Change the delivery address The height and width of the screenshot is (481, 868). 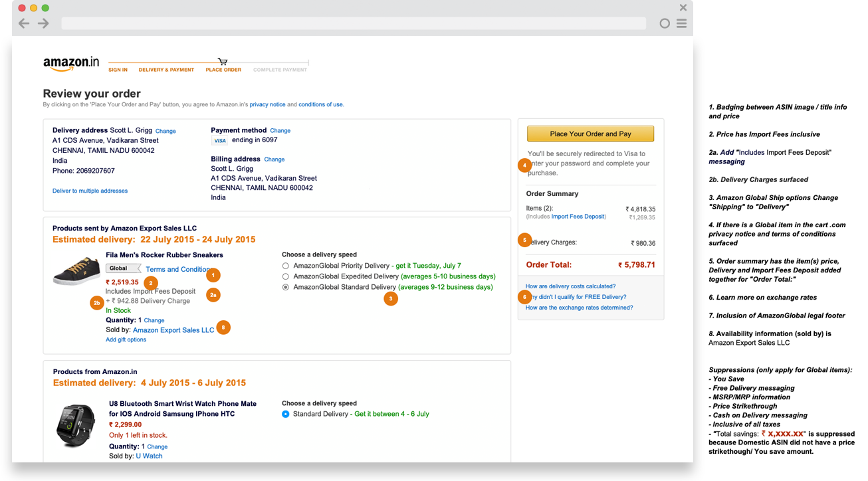(x=165, y=131)
